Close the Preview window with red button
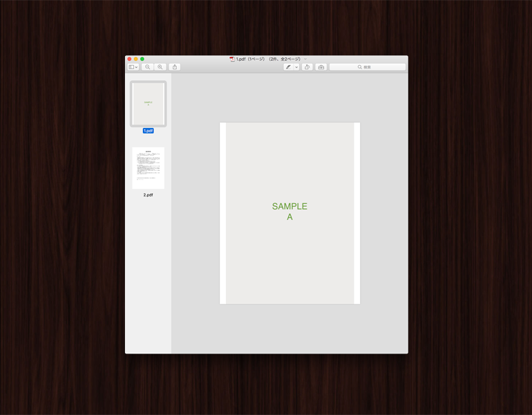The image size is (532, 415). (129, 59)
